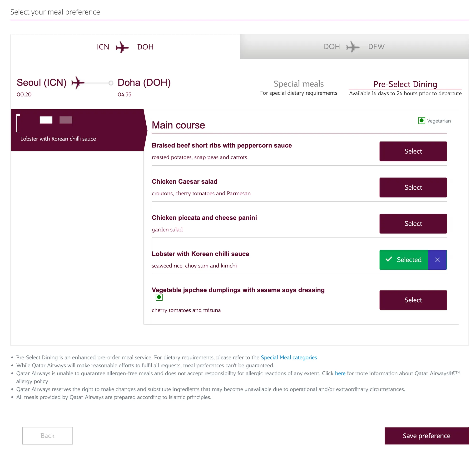This screenshot has width=476, height=454.
Task: Click the faded pink square in sidebar
Action: coord(66,120)
